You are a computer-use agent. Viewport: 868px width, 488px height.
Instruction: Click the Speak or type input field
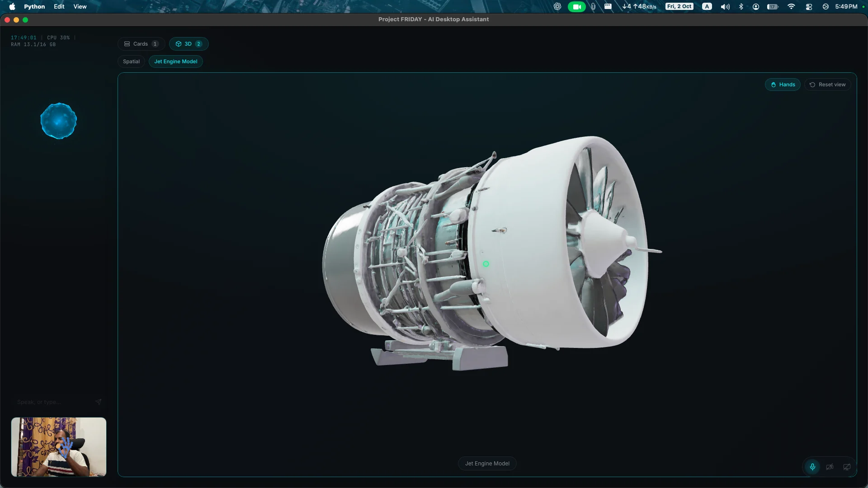pos(53,402)
